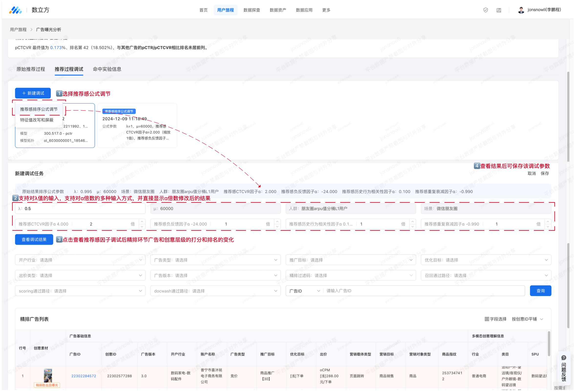
Task: Increment 推荐感CTCVR因子 multiplier stepper up
Action: point(142,221)
